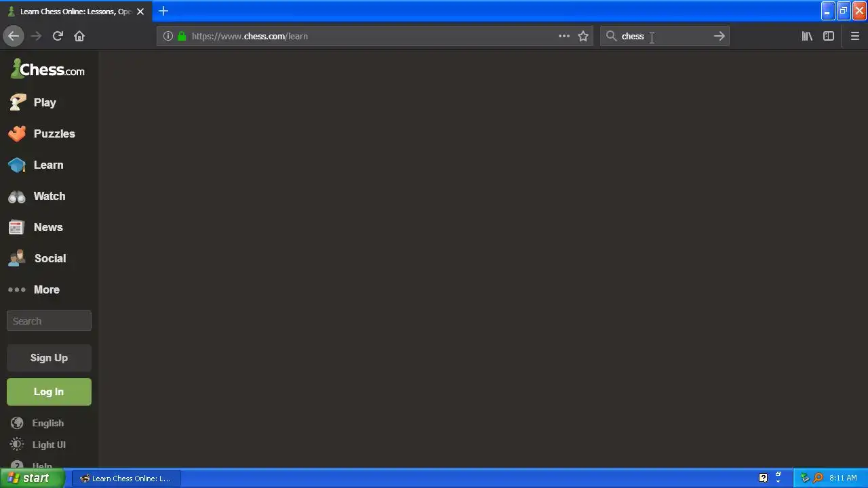The height and width of the screenshot is (488, 868).
Task: Click the Windows start button
Action: click(33, 478)
